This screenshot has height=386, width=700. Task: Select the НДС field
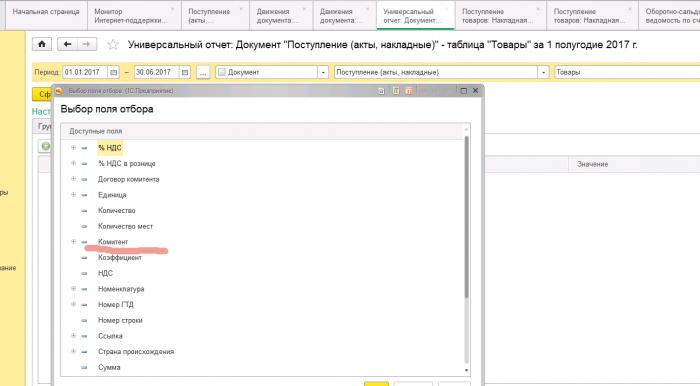(105, 273)
